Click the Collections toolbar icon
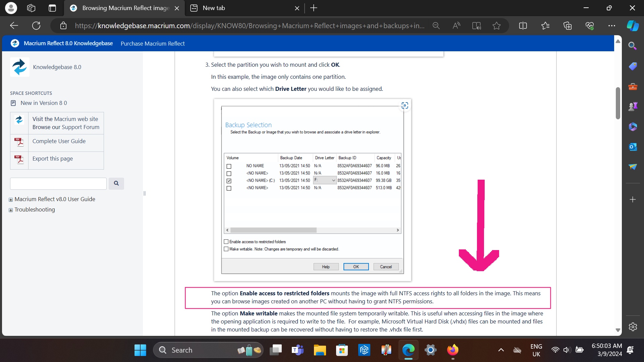 [567, 26]
